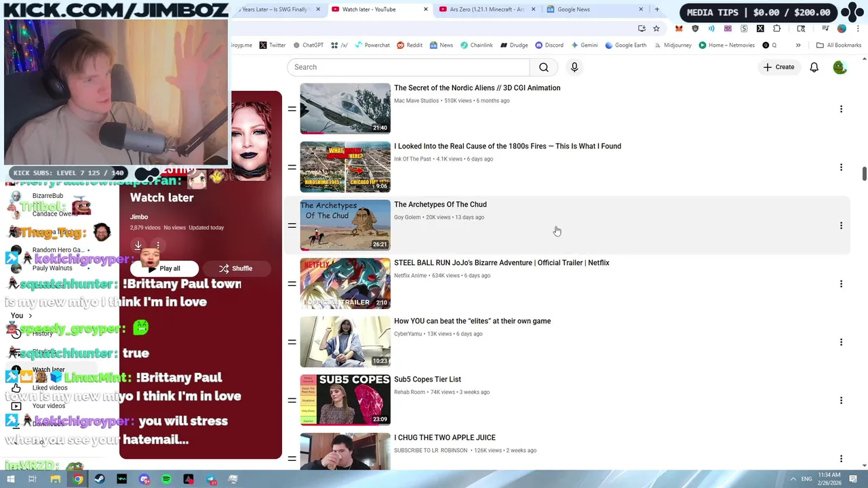Open options menu for Nordic Aliens video
868x488 pixels.
pyautogui.click(x=841, y=109)
